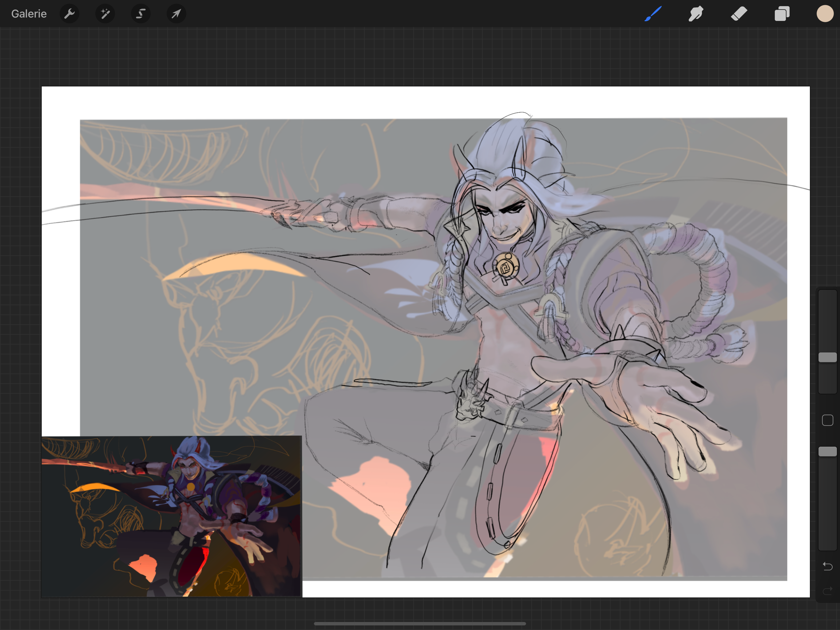Open the active color picker circle

point(825,14)
